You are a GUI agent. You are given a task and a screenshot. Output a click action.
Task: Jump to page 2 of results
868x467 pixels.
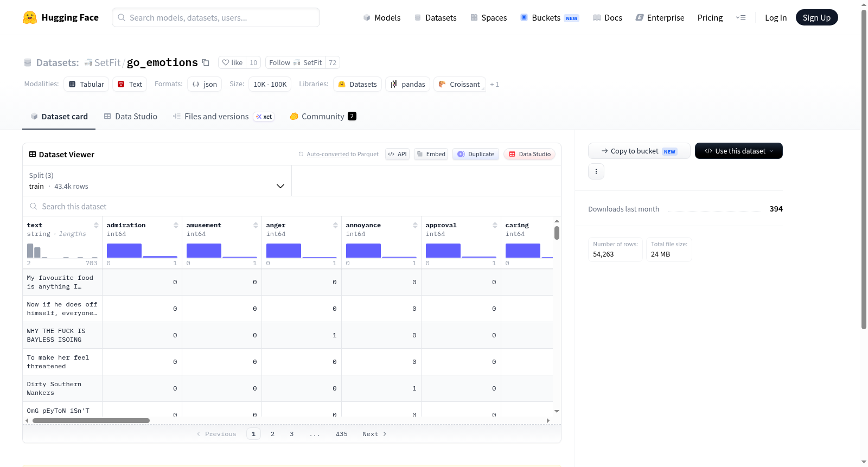click(x=272, y=434)
